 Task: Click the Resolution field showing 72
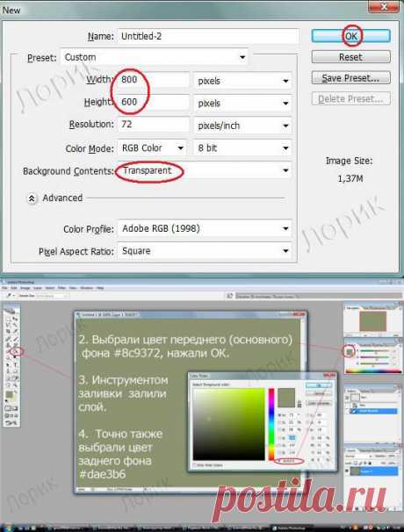coord(154,125)
